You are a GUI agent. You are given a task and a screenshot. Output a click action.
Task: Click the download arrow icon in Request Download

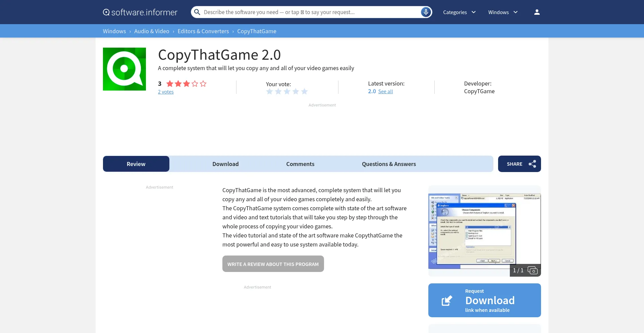coord(447,300)
